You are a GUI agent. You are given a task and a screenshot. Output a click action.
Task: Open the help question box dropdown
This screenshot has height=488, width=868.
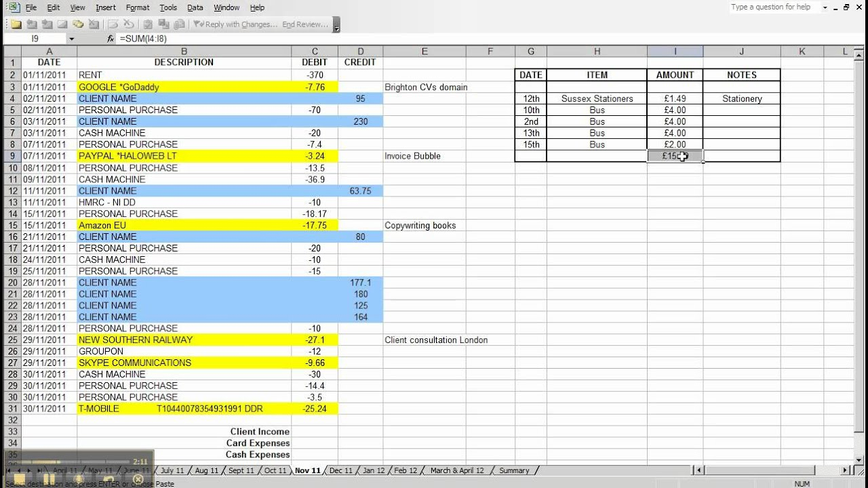[825, 7]
